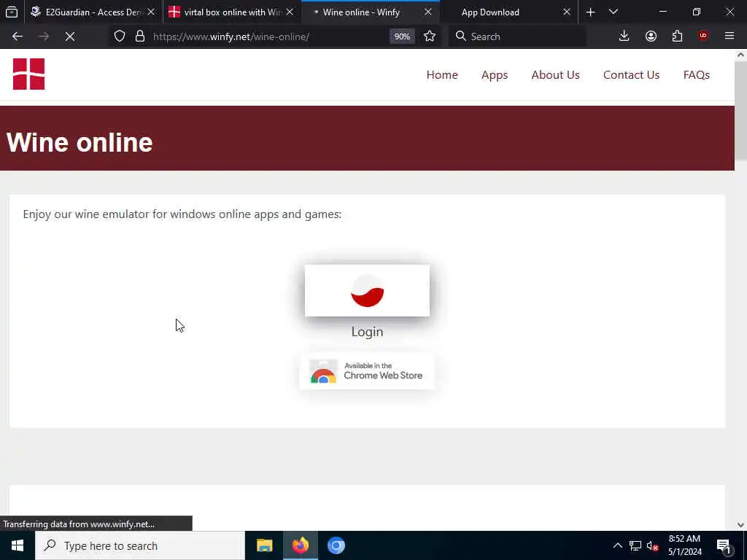Click the padlock site info icon
This screenshot has width=747, height=560.
click(139, 36)
